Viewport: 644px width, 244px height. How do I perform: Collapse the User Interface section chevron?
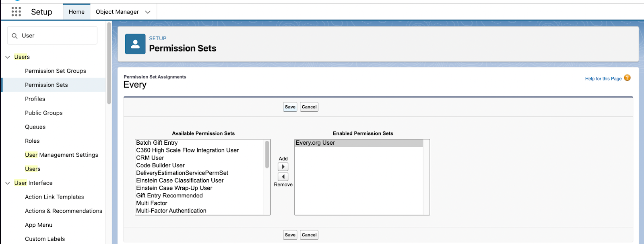tap(8, 183)
